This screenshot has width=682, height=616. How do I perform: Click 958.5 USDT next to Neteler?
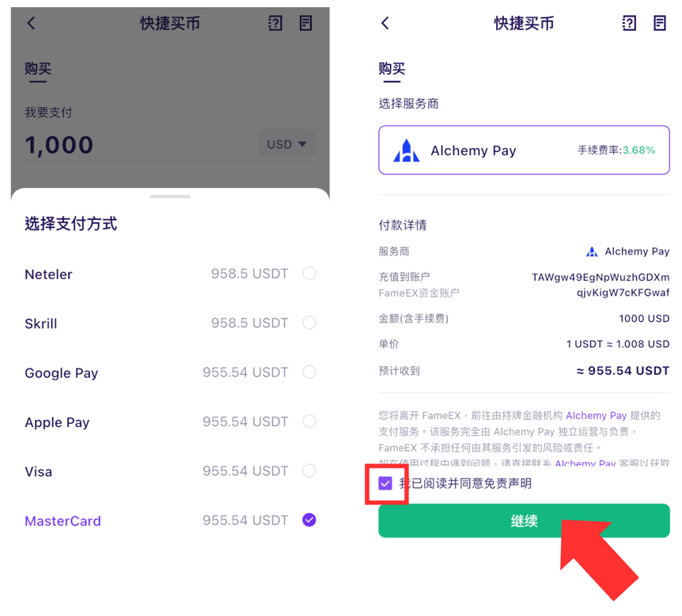250,274
